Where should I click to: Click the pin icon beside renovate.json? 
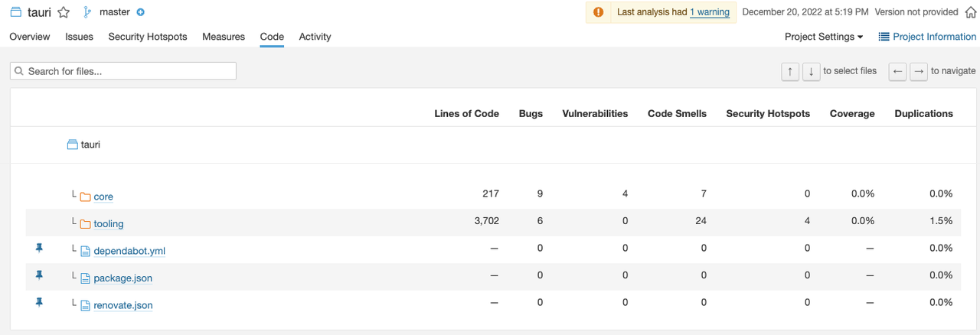tap(39, 303)
